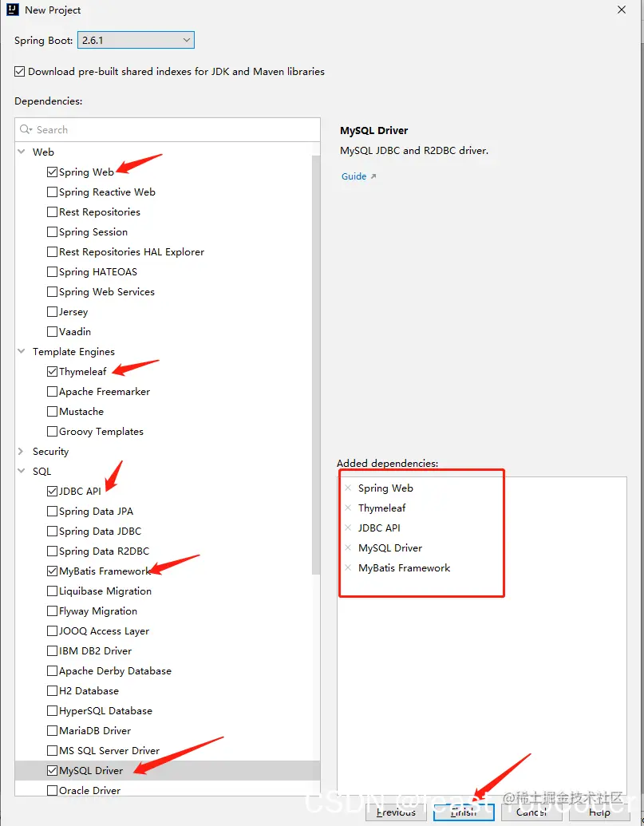Image resolution: width=644 pixels, height=826 pixels.
Task: Uncheck the Spring Web checkbox
Action: 52,172
